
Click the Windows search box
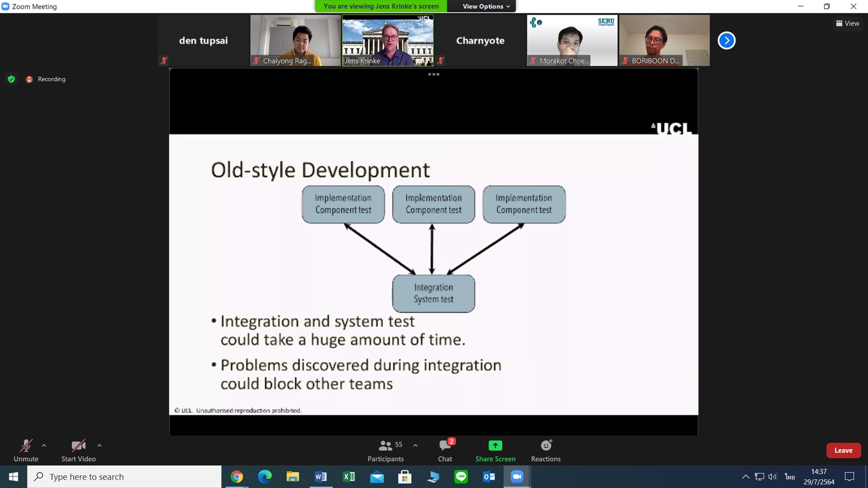point(124,477)
